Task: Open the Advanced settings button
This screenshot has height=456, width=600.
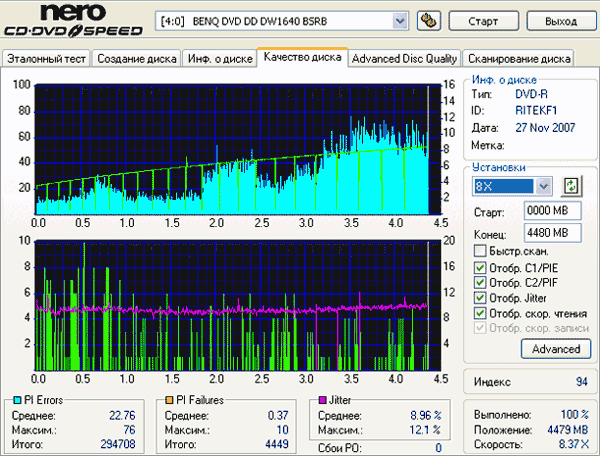Action: (556, 349)
